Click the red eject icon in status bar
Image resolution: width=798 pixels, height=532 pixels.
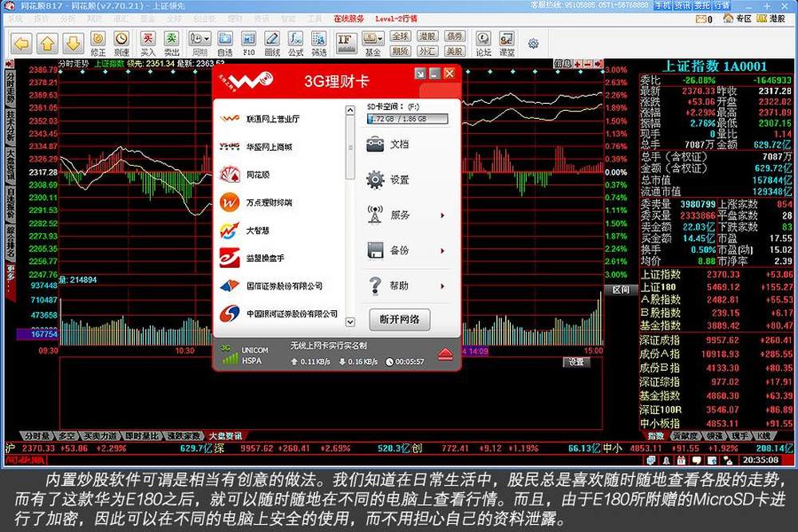[445, 354]
